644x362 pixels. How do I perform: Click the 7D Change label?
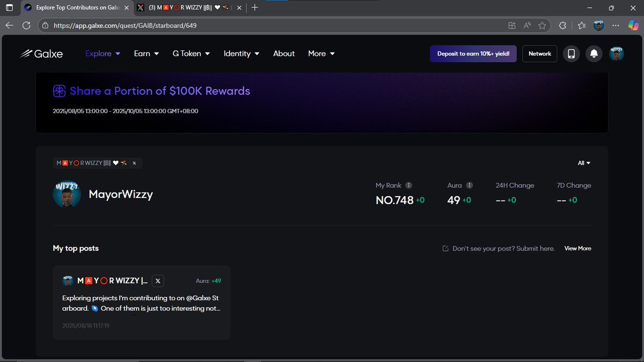pos(574,186)
